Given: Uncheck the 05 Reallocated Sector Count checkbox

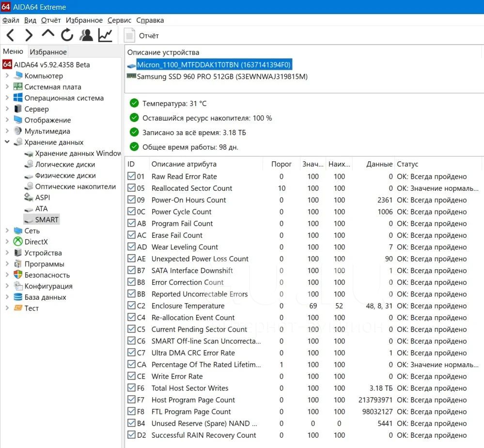Looking at the screenshot, I should pyautogui.click(x=131, y=188).
